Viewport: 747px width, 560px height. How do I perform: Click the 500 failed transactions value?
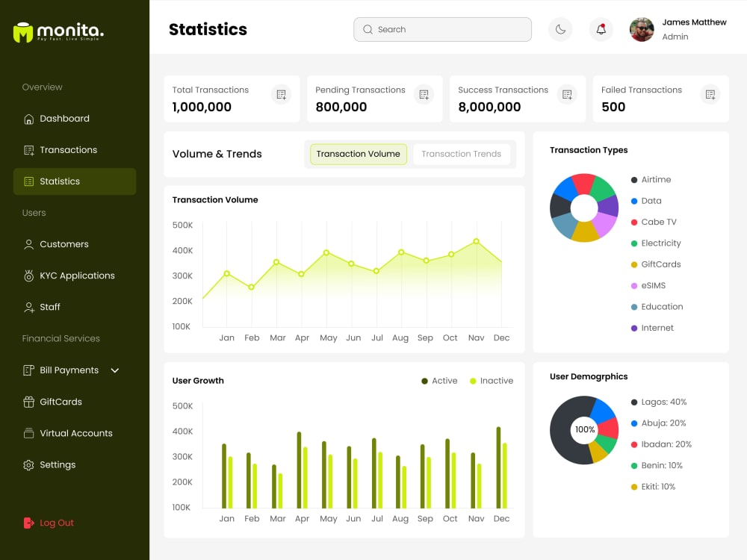coord(613,107)
